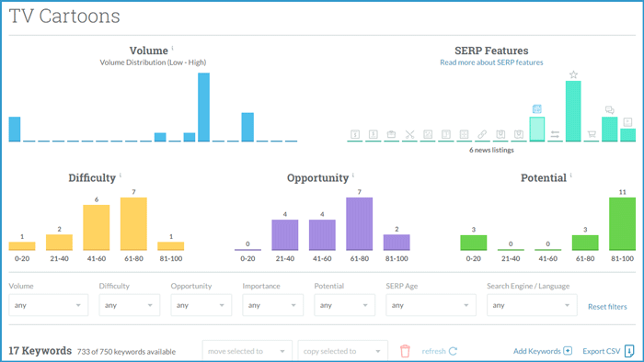
Task: Click the Reset filters link
Action: [607, 307]
